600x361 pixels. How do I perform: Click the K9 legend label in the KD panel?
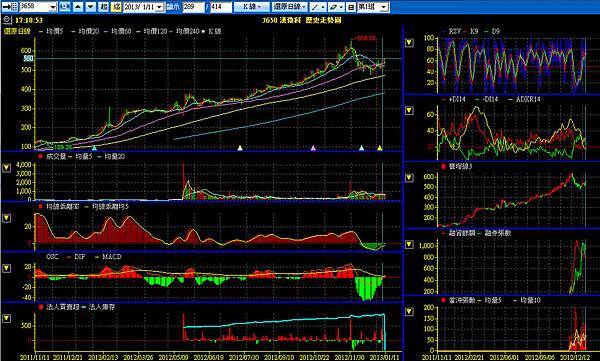pos(474,32)
